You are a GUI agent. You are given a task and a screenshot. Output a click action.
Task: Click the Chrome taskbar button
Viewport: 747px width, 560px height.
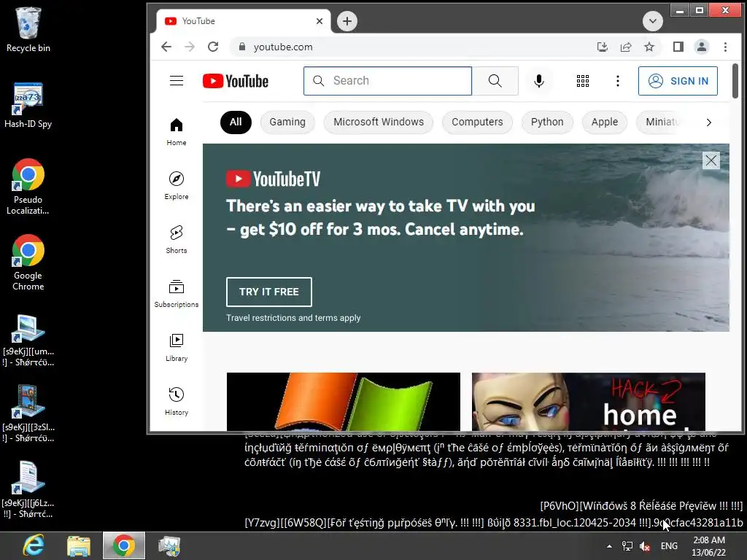(124, 545)
